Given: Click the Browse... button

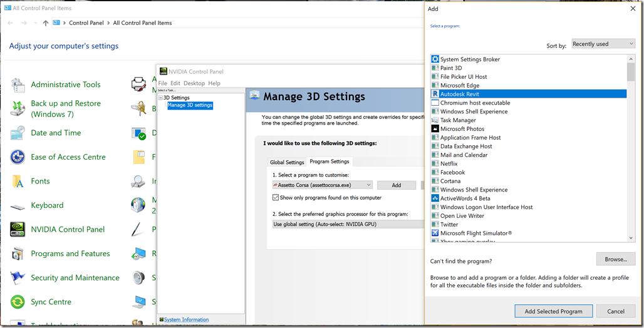Looking at the screenshot, I should point(615,259).
